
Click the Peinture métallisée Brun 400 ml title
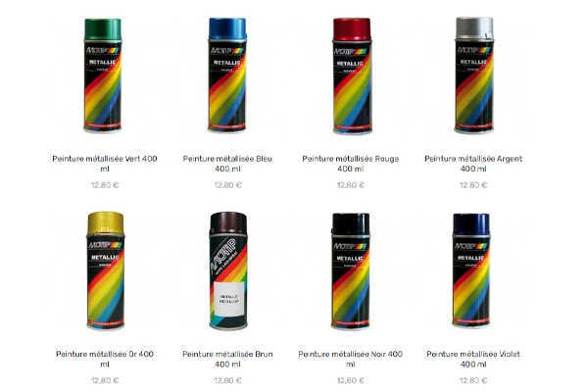click(x=227, y=359)
